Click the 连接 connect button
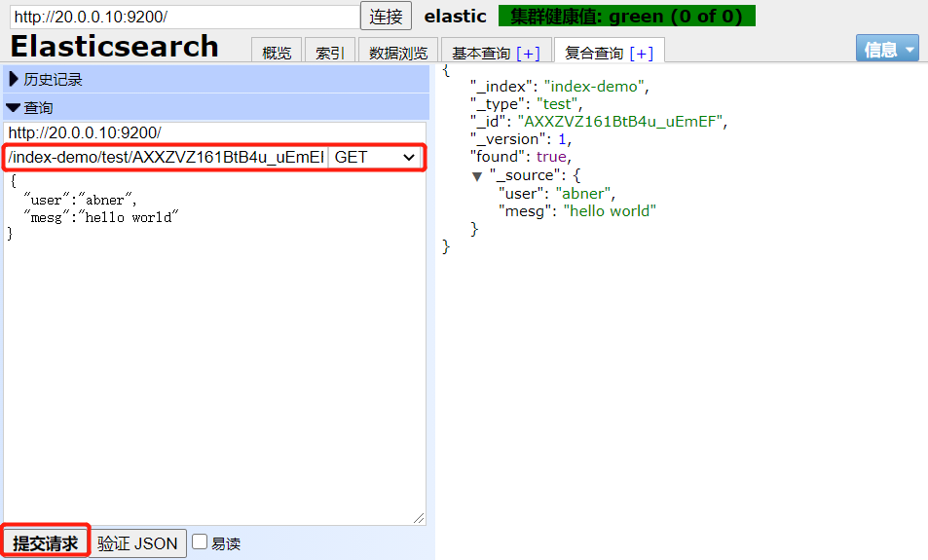Viewport: 928px width, 560px height. point(386,16)
